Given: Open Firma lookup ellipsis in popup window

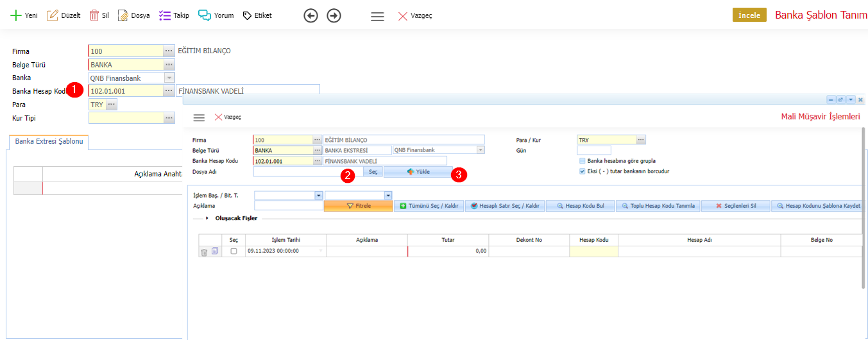Looking at the screenshot, I should tap(317, 140).
